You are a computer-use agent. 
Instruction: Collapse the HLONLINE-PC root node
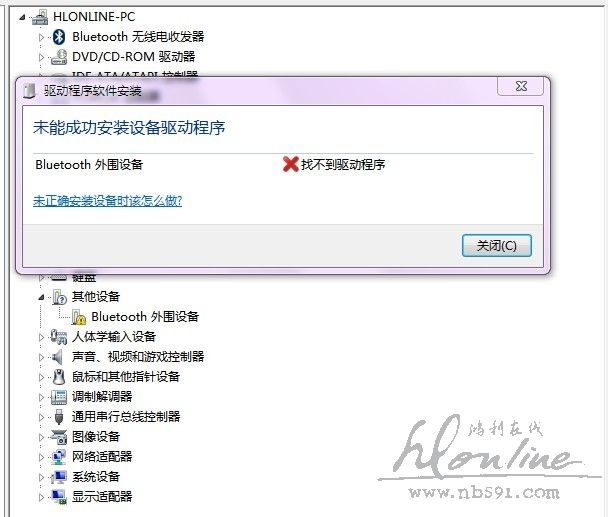pyautogui.click(x=22, y=17)
